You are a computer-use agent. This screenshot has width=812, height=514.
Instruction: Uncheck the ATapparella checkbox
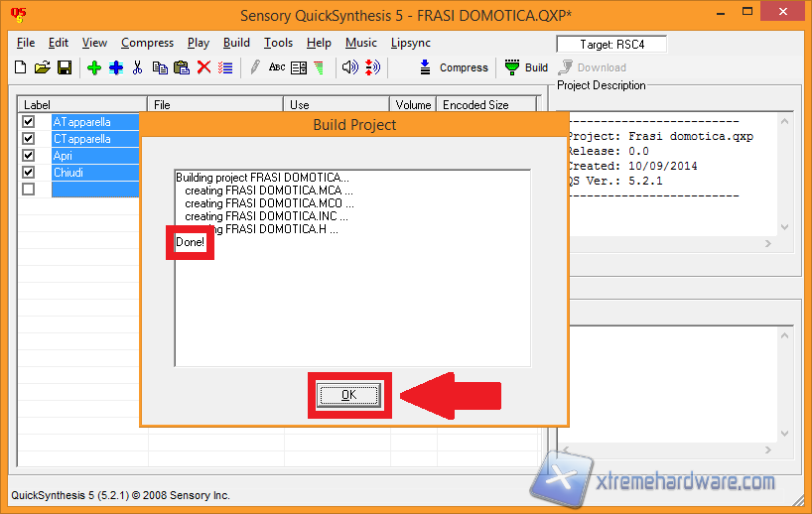pyautogui.click(x=29, y=122)
